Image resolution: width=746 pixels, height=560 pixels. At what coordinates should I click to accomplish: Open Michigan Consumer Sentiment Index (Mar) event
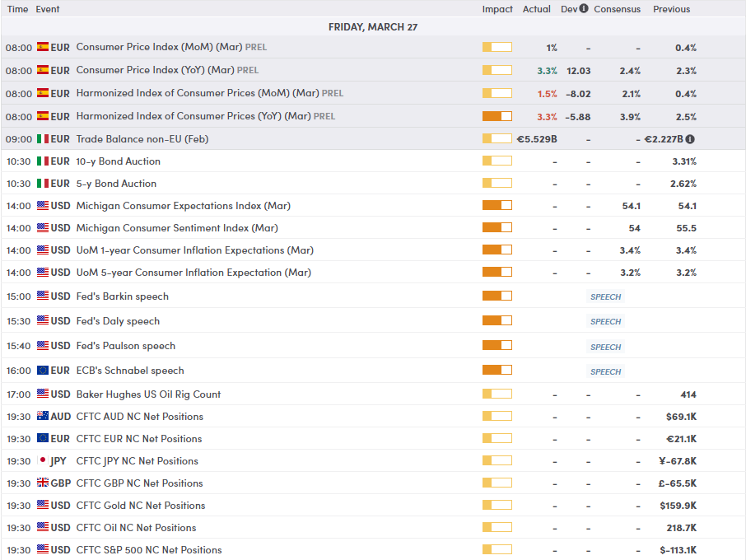click(x=177, y=228)
